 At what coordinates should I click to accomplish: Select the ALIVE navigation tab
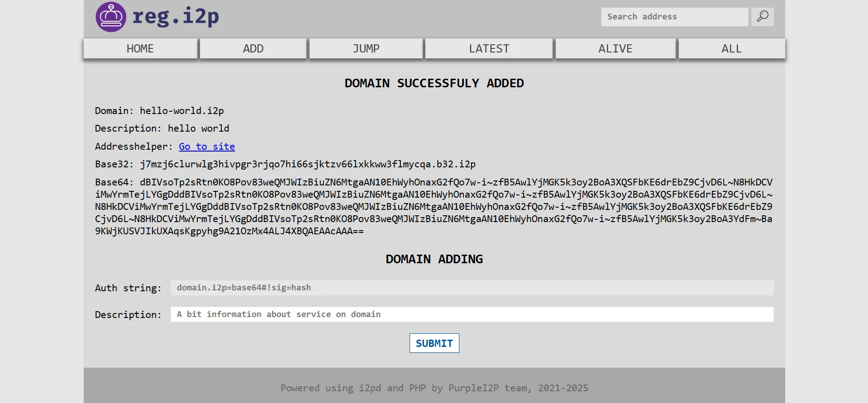(615, 49)
